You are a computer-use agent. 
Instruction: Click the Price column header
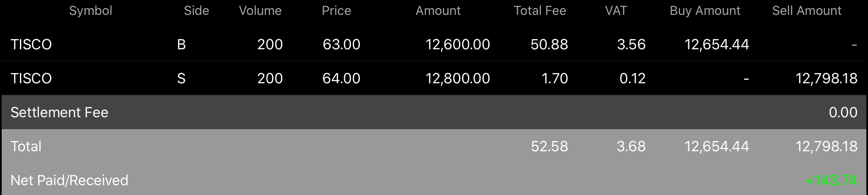pos(337,11)
